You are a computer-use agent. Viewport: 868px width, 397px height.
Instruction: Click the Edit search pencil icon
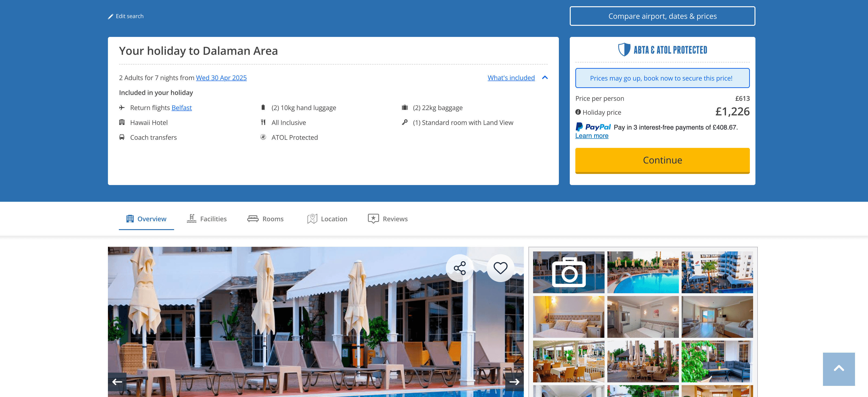coord(110,16)
